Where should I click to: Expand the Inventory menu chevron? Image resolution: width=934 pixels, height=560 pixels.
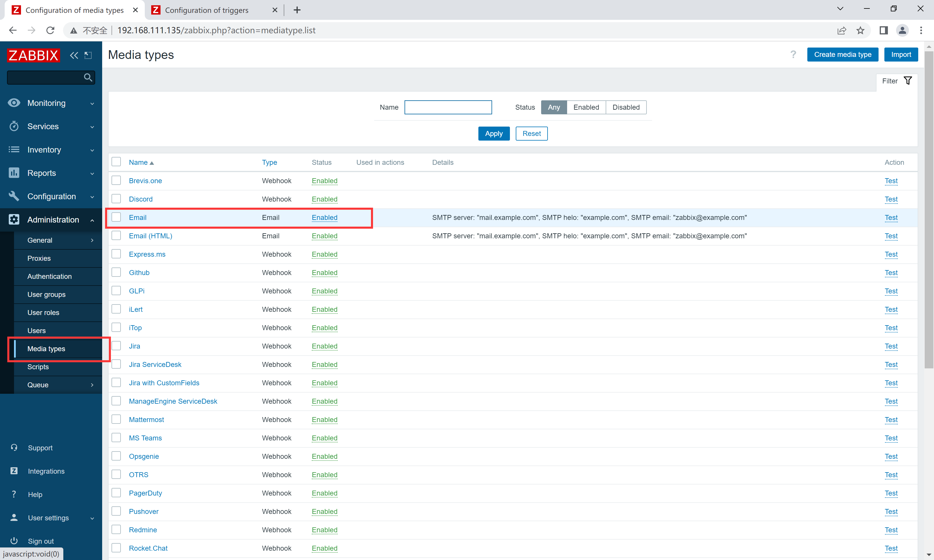pos(92,150)
